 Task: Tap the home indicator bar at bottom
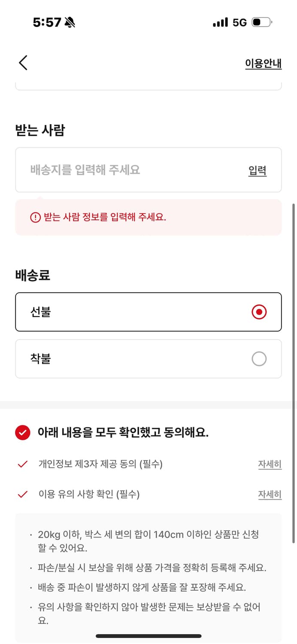click(148, 635)
